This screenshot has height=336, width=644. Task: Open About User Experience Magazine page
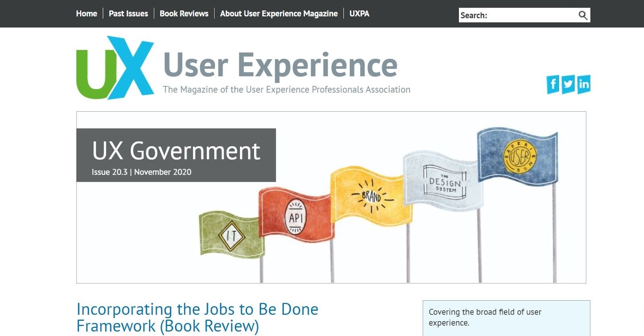coord(279,14)
